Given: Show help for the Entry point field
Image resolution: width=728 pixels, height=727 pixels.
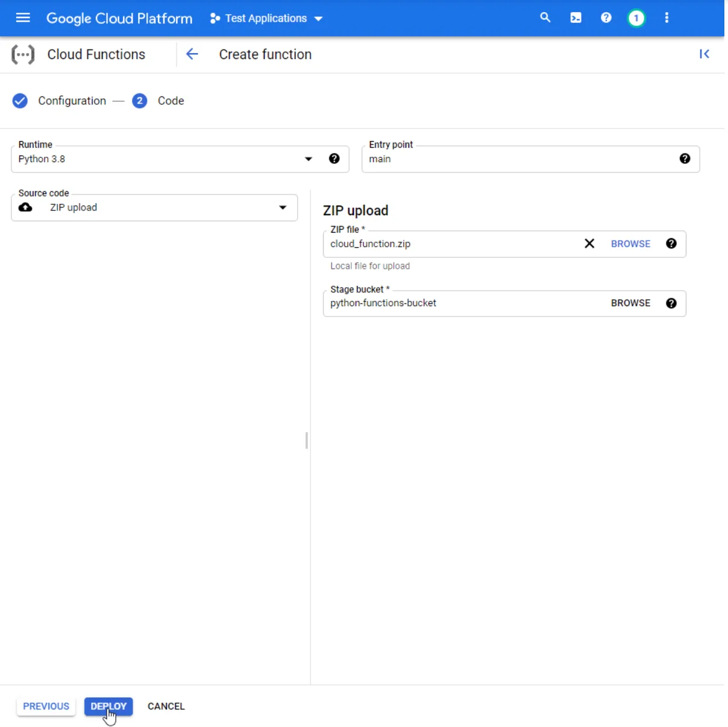Looking at the screenshot, I should tap(685, 159).
